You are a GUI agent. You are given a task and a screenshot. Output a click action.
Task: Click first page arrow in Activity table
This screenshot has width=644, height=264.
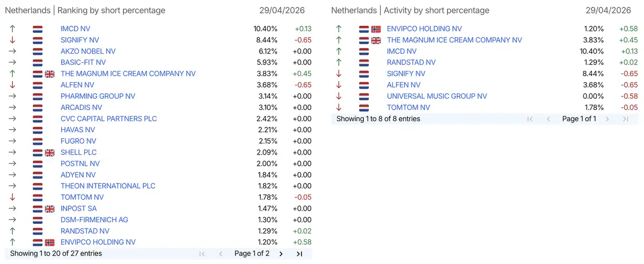tap(530, 119)
